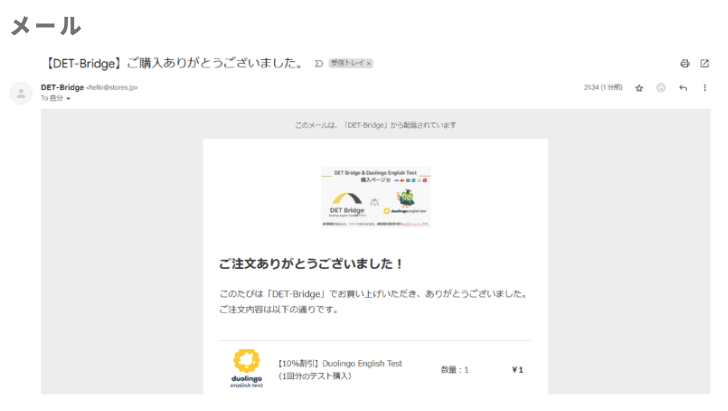Open the email in a new window
The width and height of the screenshot is (728, 411).
click(x=704, y=63)
